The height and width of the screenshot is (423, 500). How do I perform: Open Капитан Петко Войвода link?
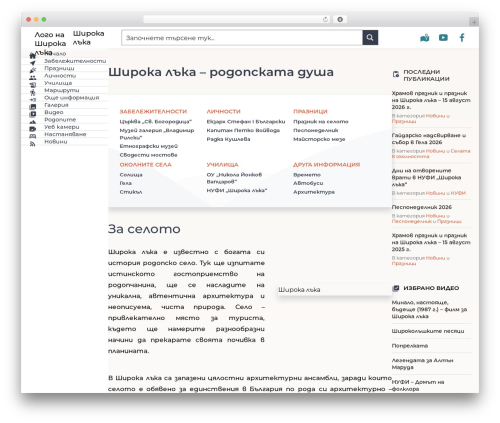[x=243, y=130]
